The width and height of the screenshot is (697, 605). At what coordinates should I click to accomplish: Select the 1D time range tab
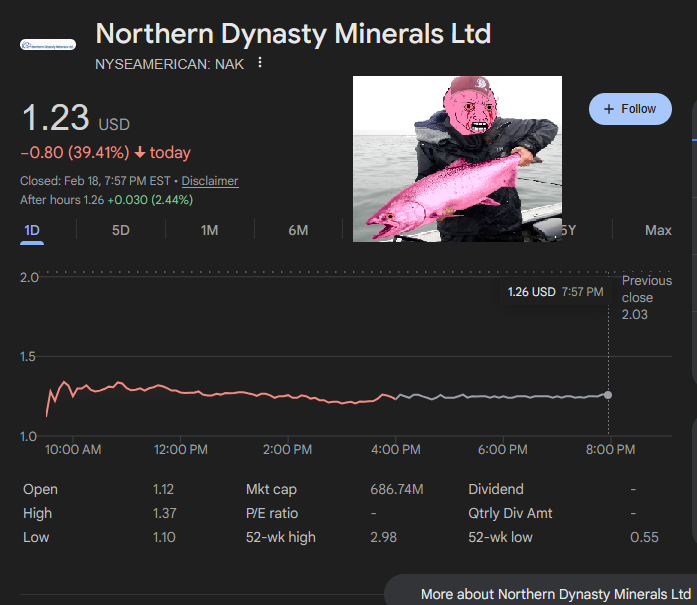tap(32, 230)
